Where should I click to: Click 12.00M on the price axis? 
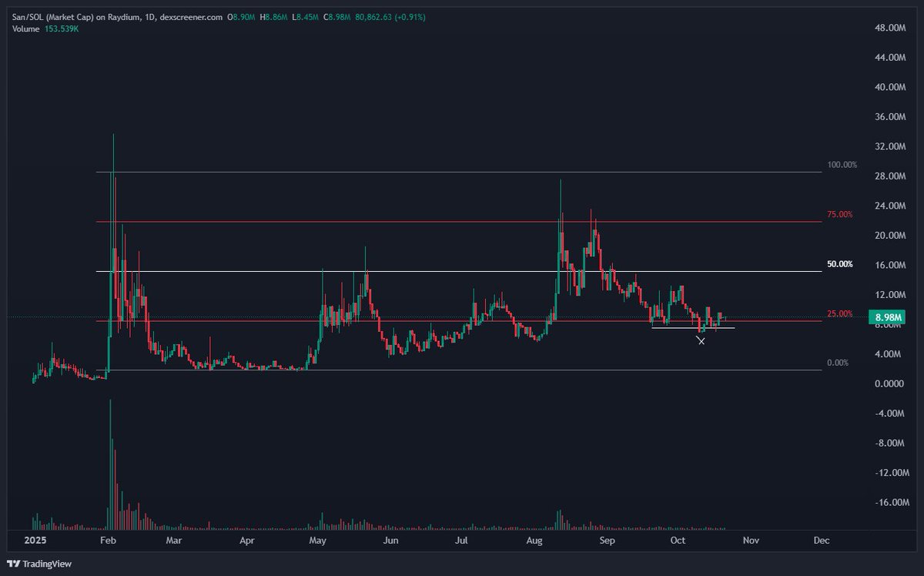coord(889,295)
